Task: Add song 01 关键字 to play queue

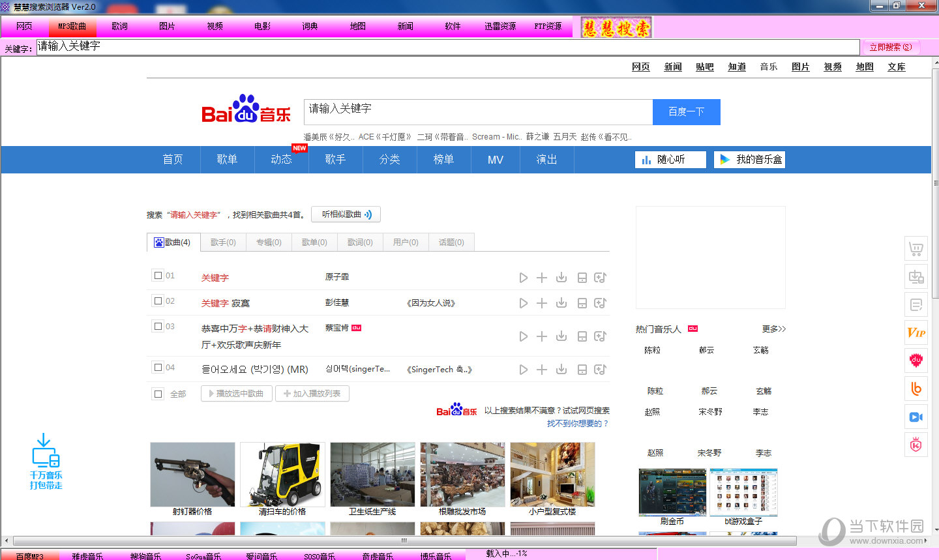Action: (542, 278)
